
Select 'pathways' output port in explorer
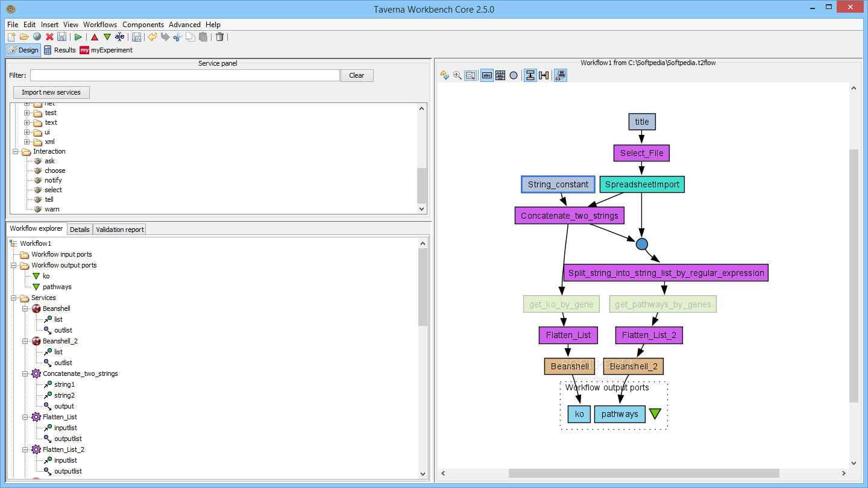tap(57, 287)
